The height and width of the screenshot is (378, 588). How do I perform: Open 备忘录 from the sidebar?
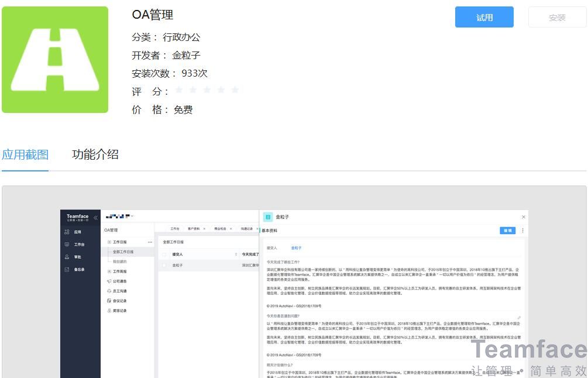point(66,269)
